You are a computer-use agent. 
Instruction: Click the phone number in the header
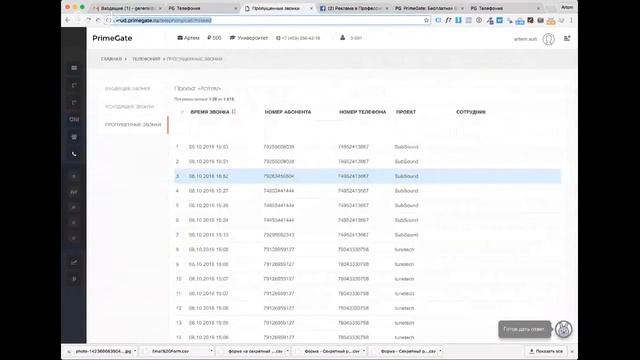point(298,38)
